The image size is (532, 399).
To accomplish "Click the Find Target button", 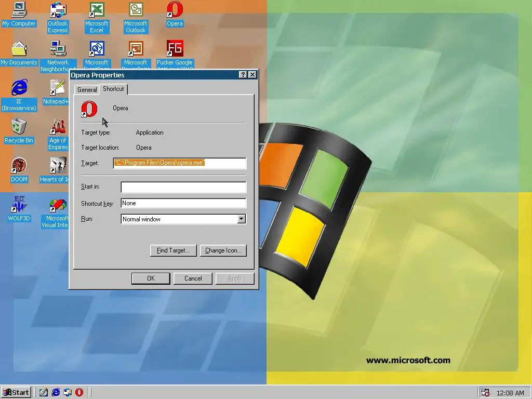I will (x=174, y=250).
